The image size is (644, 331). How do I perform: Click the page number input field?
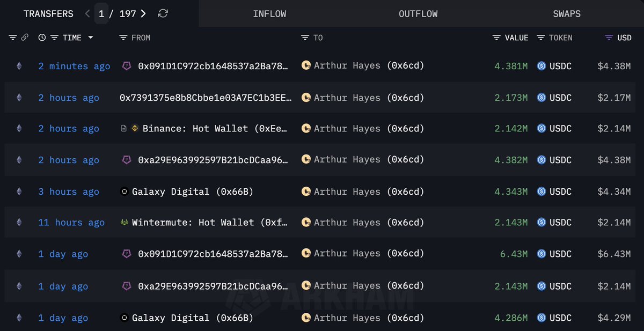pos(101,13)
